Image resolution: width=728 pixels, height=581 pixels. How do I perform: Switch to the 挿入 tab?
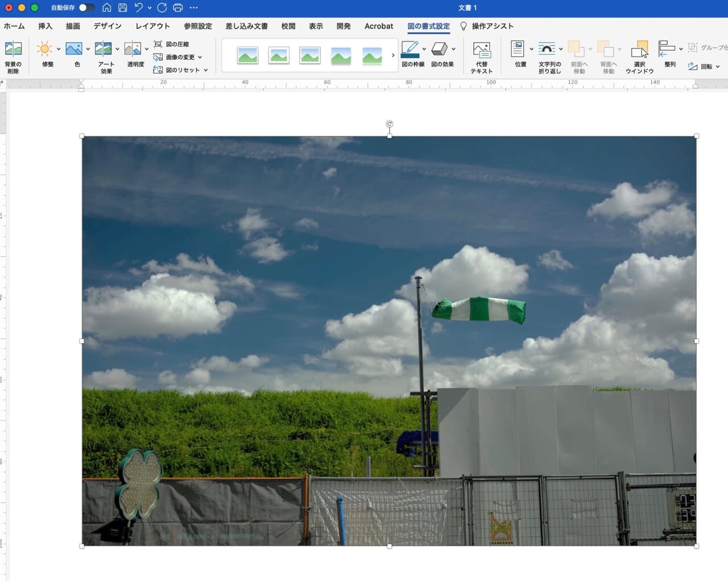click(45, 26)
